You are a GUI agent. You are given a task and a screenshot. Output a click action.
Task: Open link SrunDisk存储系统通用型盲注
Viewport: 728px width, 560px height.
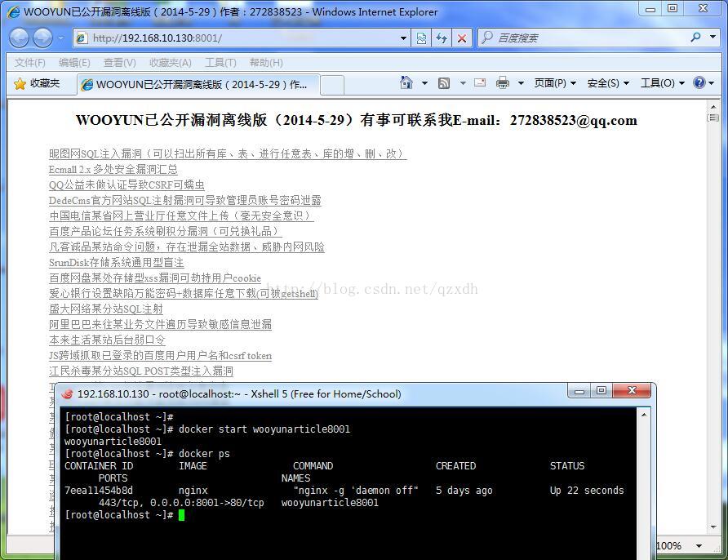tap(117, 262)
